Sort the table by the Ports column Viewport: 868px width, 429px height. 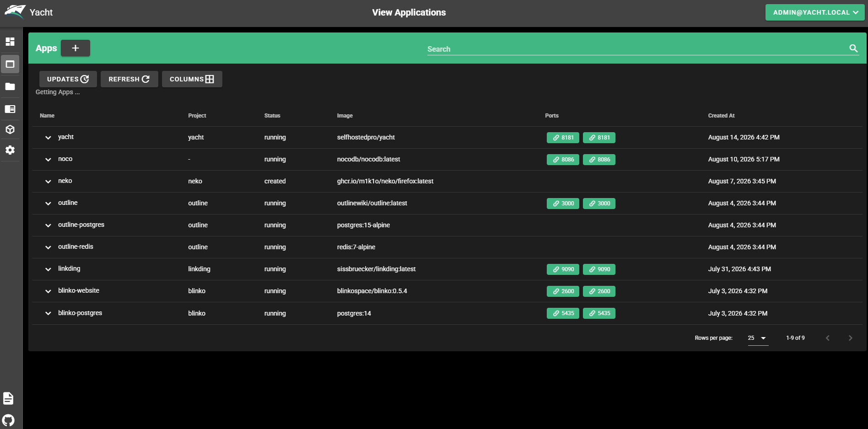pos(552,116)
